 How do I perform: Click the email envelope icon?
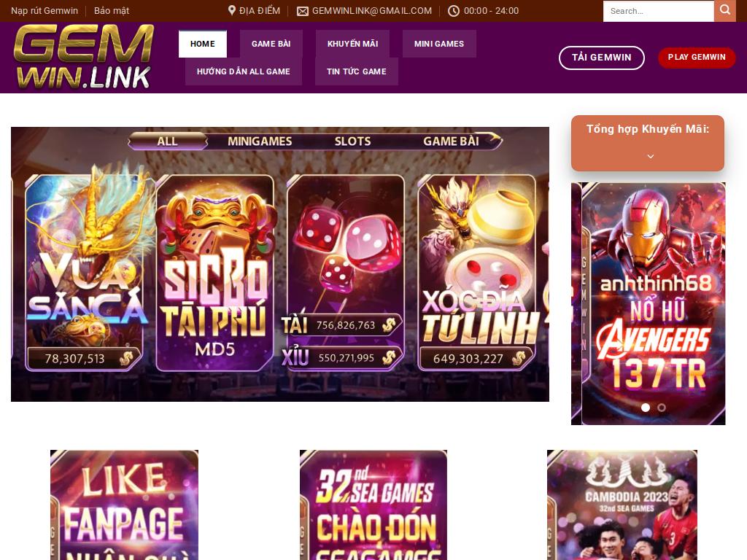click(303, 11)
